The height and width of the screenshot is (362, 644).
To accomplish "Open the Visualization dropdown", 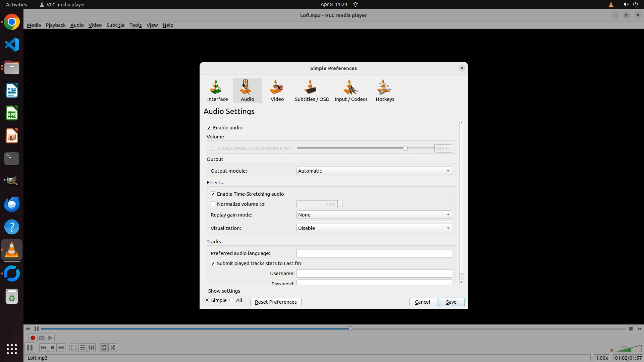I will (374, 228).
